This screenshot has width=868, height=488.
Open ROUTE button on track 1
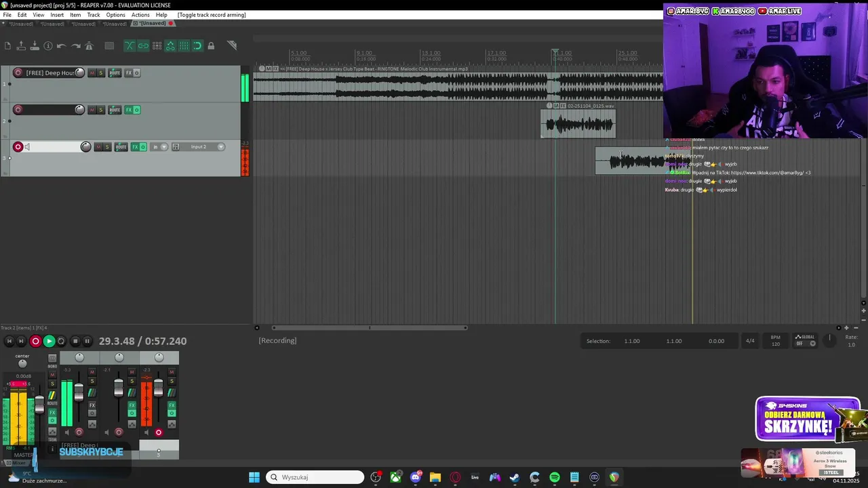115,73
